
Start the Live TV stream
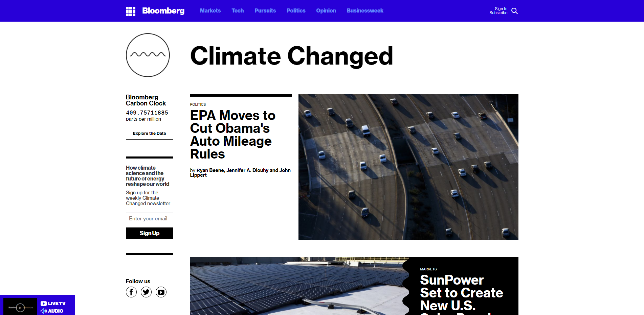point(53,304)
